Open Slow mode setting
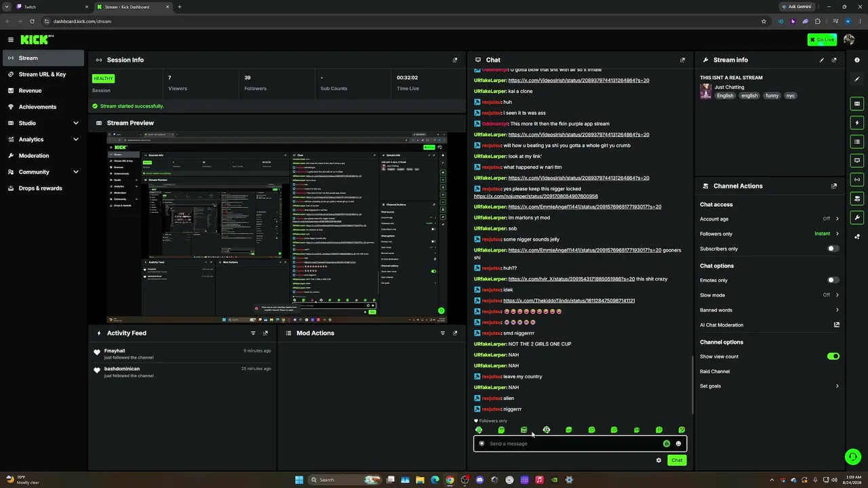The height and width of the screenshot is (488, 868). 770,295
